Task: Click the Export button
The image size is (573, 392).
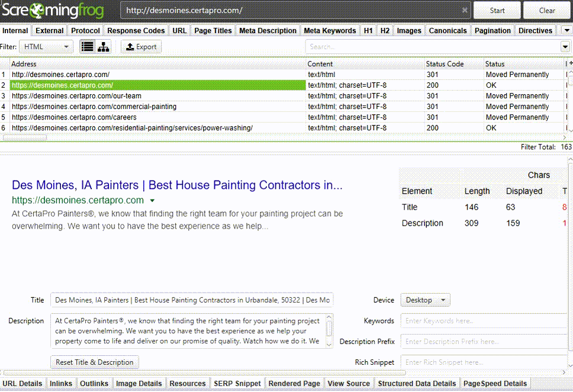Action: (x=141, y=47)
